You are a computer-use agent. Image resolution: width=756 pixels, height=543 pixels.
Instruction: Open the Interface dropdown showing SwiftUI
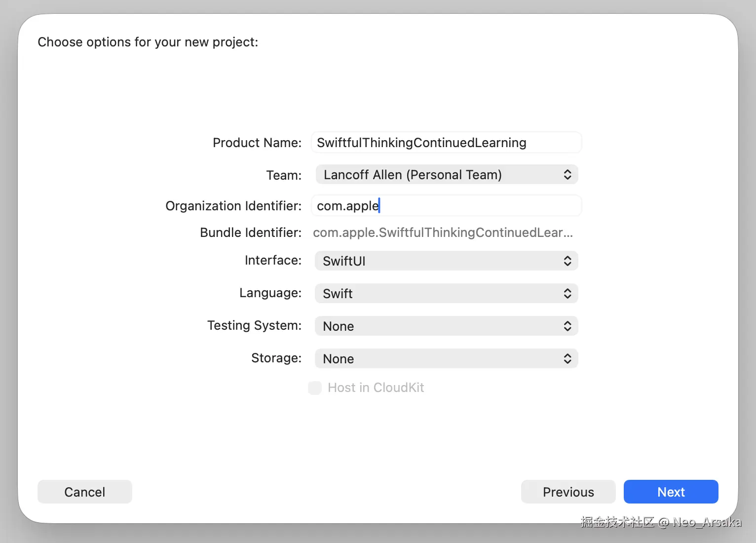(x=439, y=261)
